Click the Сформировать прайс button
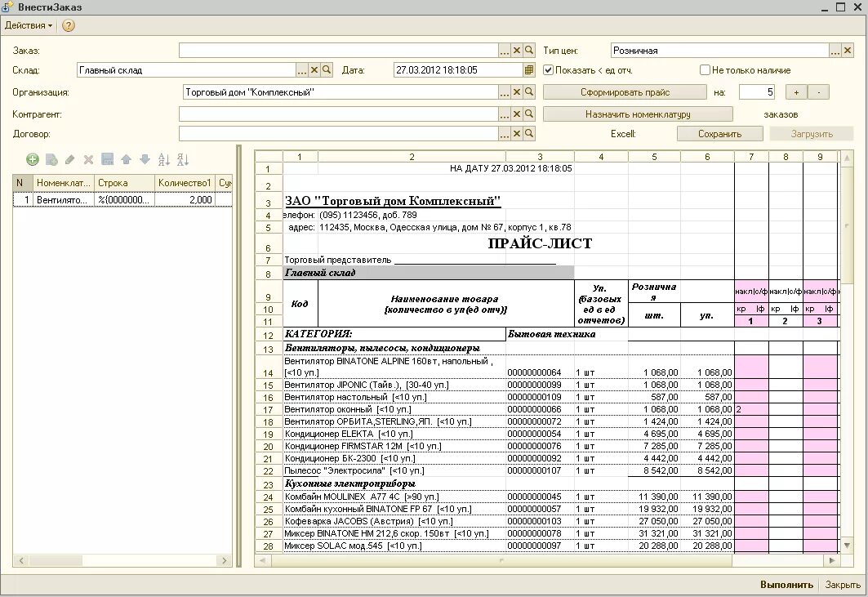Image resolution: width=868 pixels, height=597 pixels. point(625,92)
